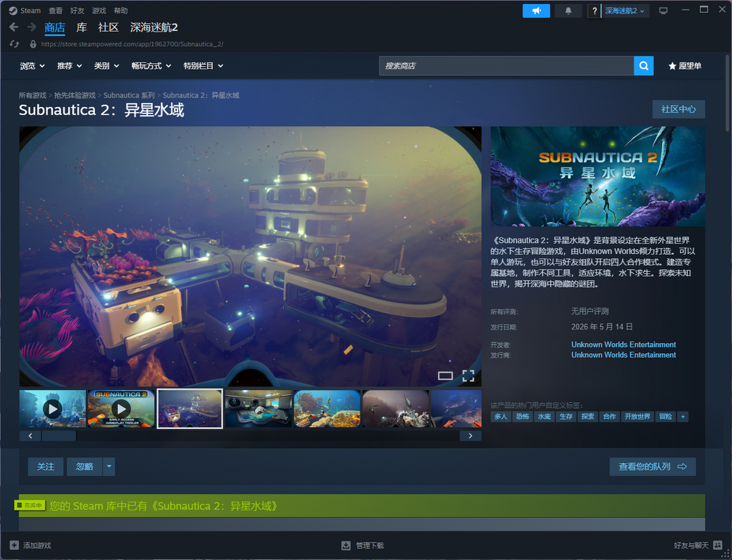Expand the 畅玩方式 dropdown
Screen dimensions: 732x560
[151, 66]
